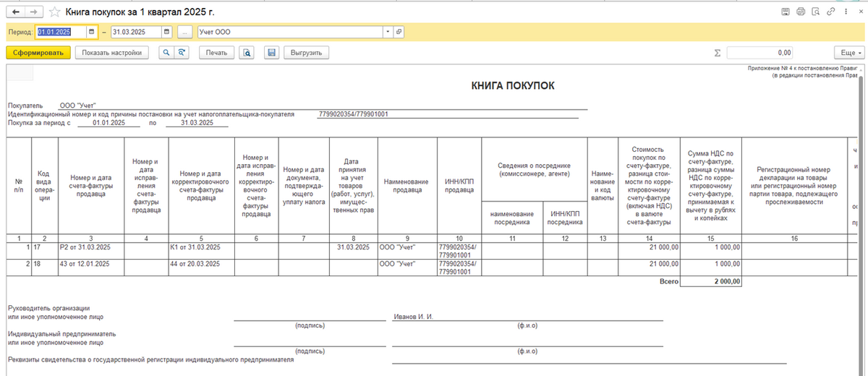Open calendar picker for start date

pos(92,33)
